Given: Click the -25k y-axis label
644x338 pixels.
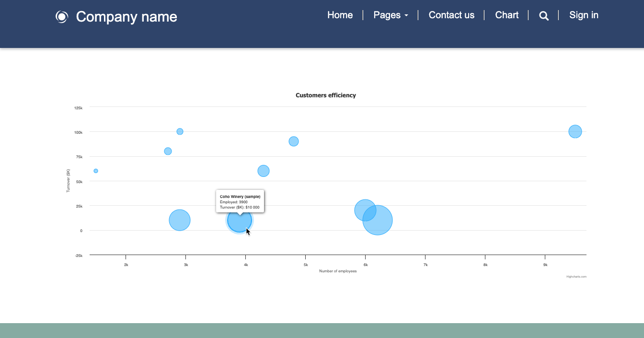Looking at the screenshot, I should click(79, 256).
